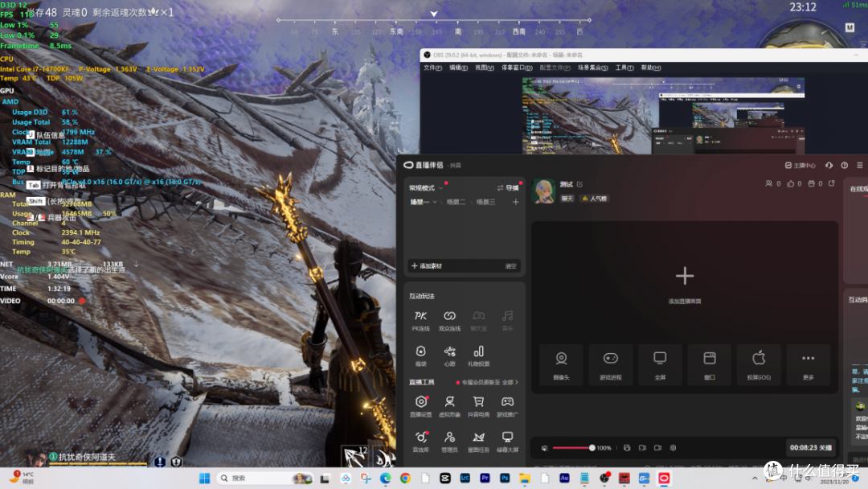The image size is (868, 489).
Task: Open the share icon beside viewer stats
Action: [832, 183]
